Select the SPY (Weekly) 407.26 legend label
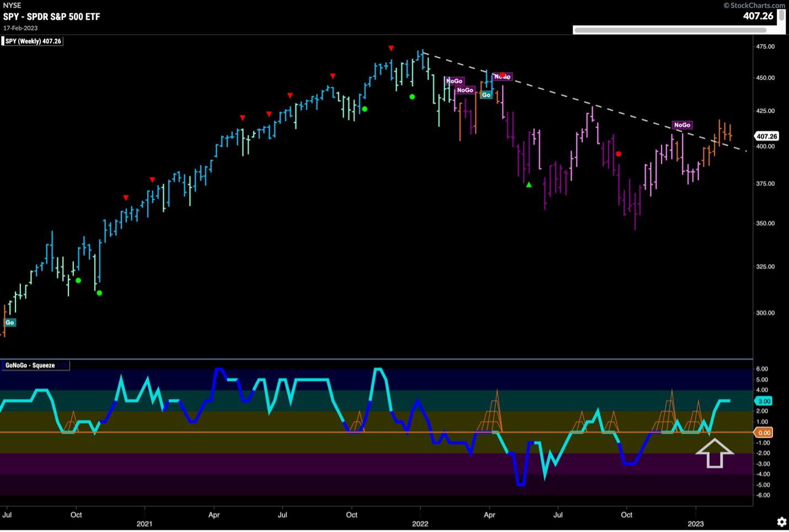The width and height of the screenshot is (789, 532). 33,41
